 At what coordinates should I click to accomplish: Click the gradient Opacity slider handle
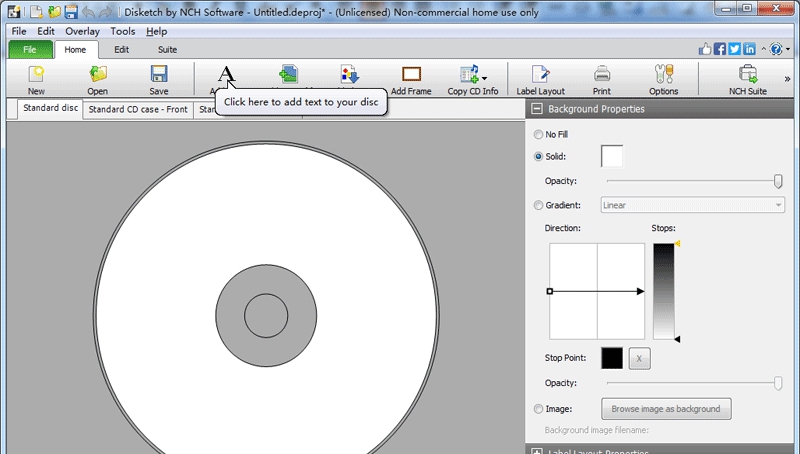pyautogui.click(x=778, y=383)
